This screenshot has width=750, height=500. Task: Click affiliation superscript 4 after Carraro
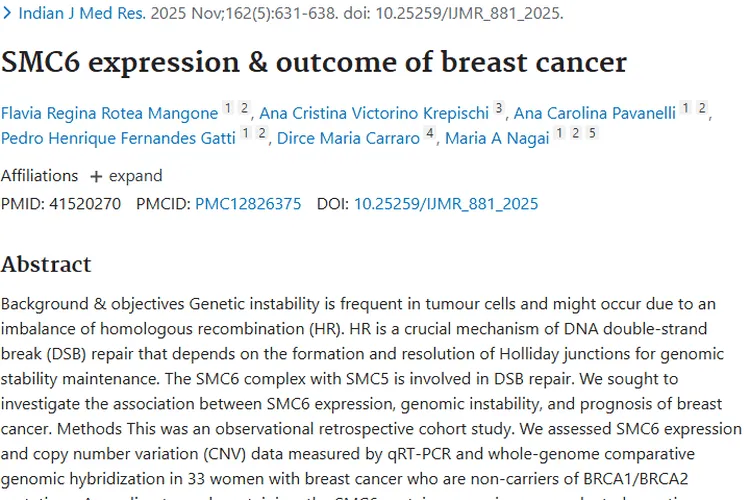tap(429, 133)
